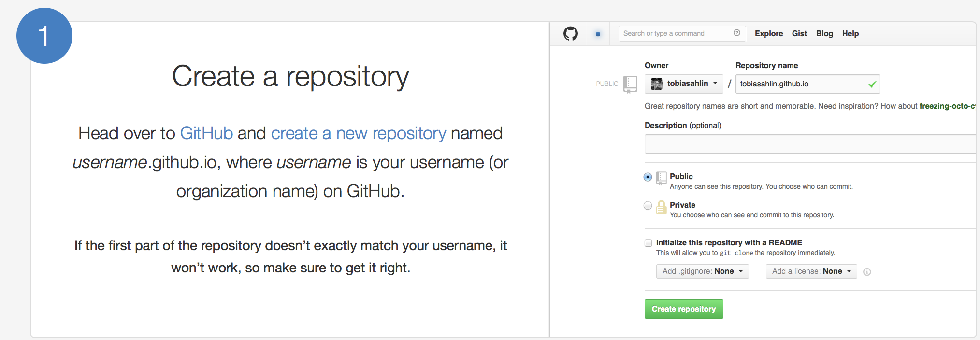Viewport: 980px width, 340px height.
Task: Focus the Search or type a command field
Action: (x=682, y=33)
